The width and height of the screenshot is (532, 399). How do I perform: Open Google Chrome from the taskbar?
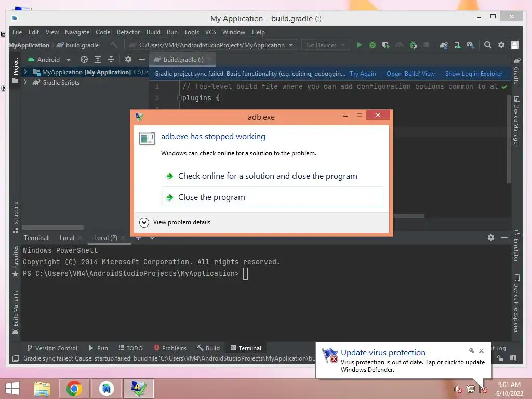point(74,389)
